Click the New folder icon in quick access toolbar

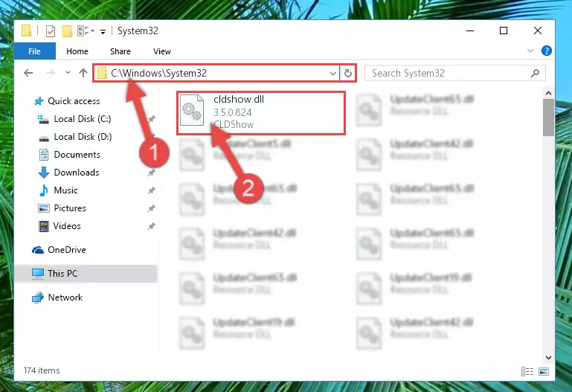[x=67, y=31]
